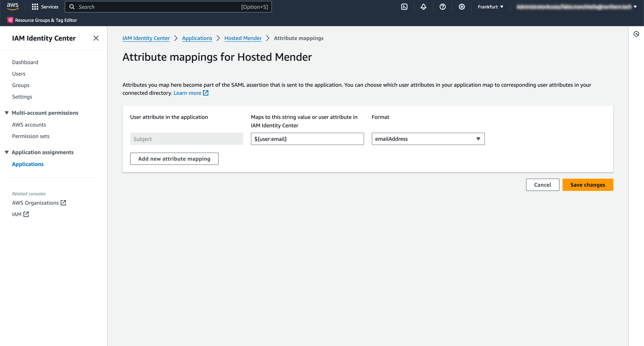
Task: Open the hexagon info panel icon
Action: 636,34
